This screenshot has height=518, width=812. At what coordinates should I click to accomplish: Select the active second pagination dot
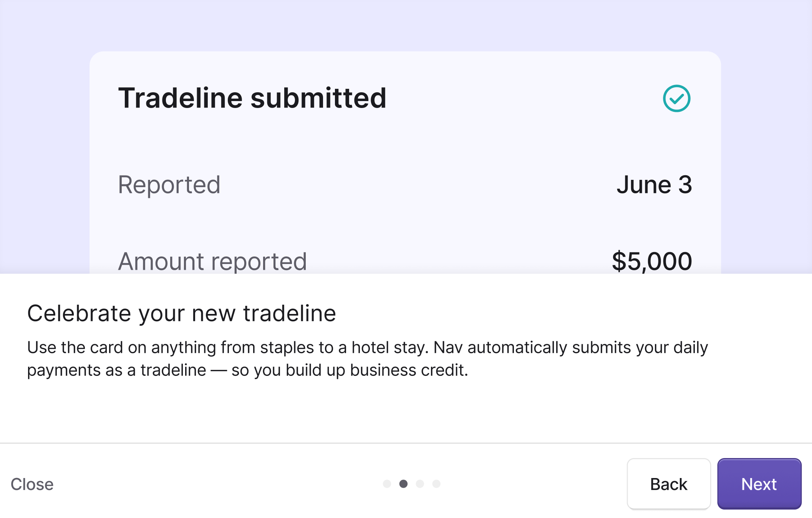(x=403, y=484)
